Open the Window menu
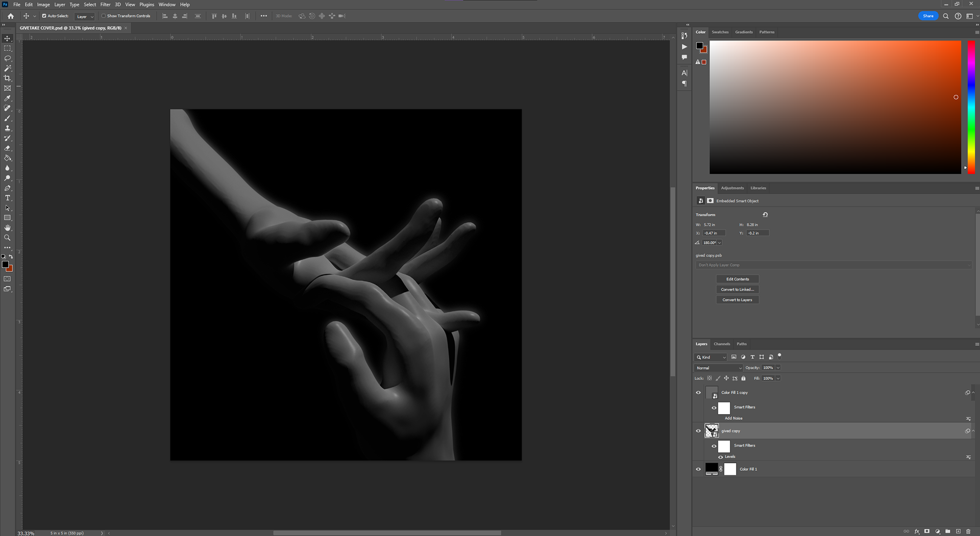The width and height of the screenshot is (980, 536). tap(167, 5)
